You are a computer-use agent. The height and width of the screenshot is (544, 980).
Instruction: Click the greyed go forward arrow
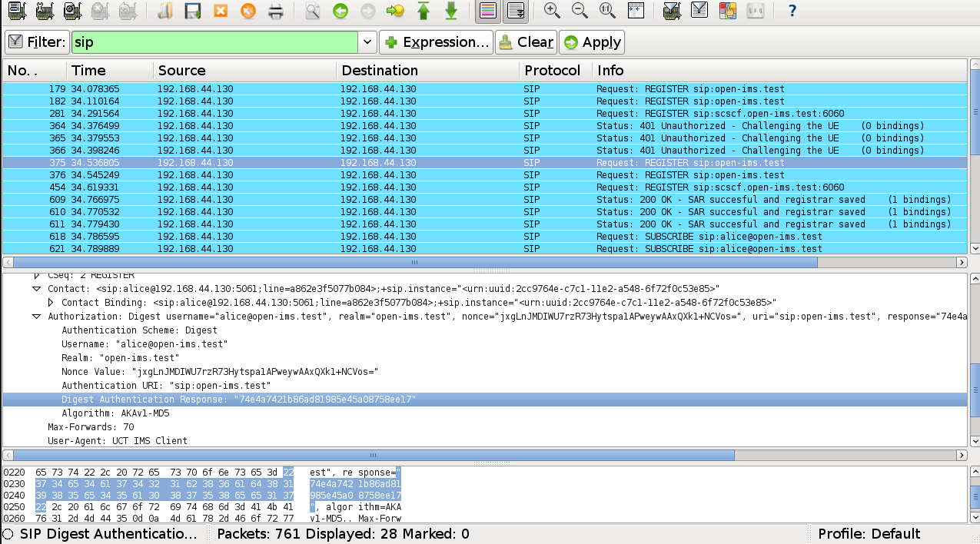point(367,11)
